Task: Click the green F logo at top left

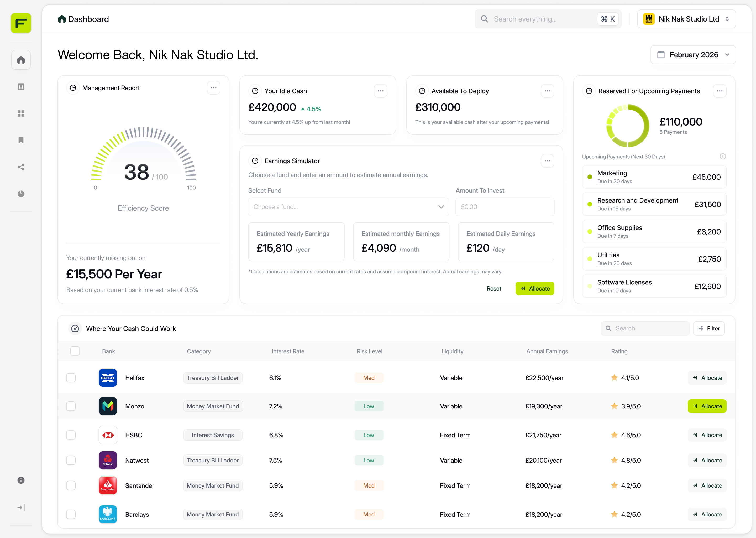Action: coord(21,23)
